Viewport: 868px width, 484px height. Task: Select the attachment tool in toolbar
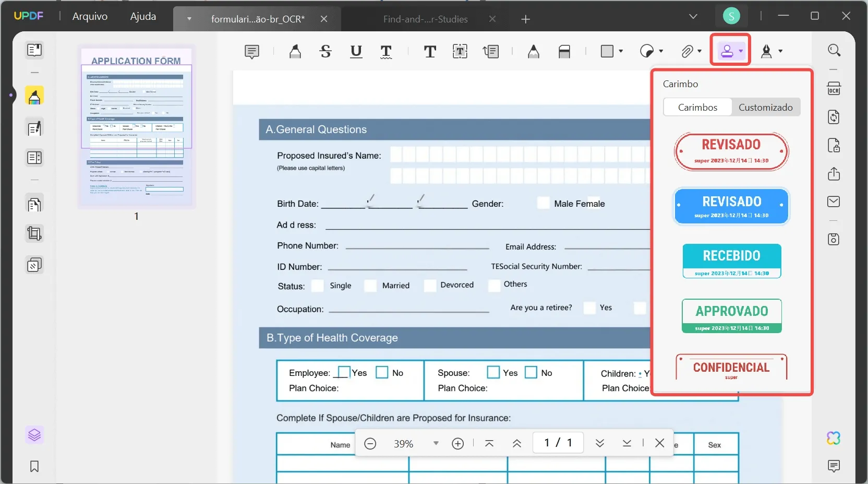coord(688,51)
